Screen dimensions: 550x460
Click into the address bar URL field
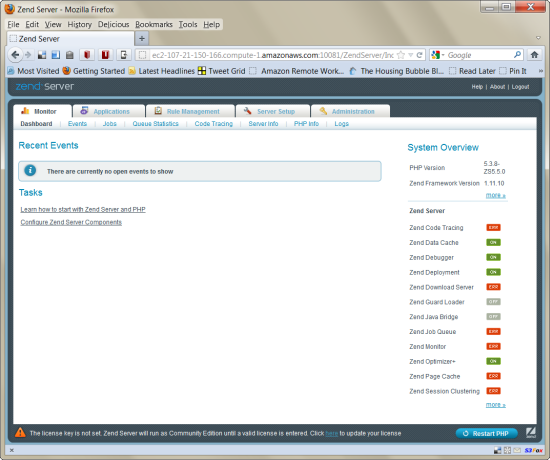pos(272,55)
